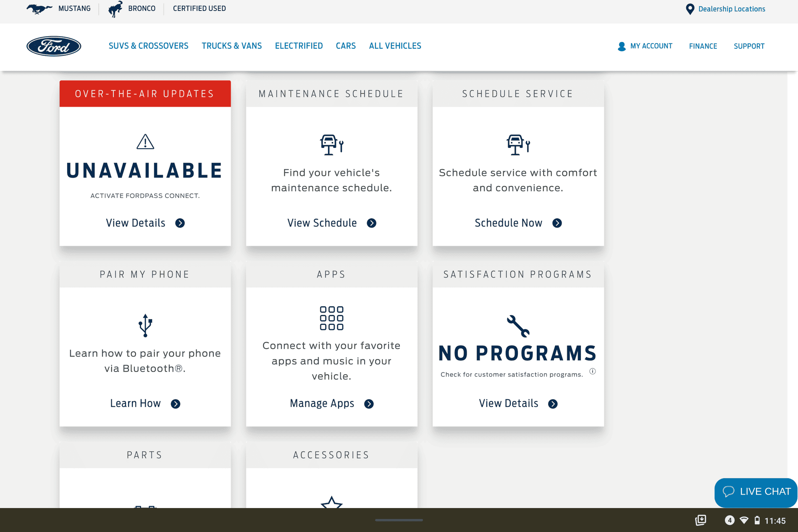798x532 pixels.
Task: Open the SUVs & Crossovers menu
Action: (149, 46)
